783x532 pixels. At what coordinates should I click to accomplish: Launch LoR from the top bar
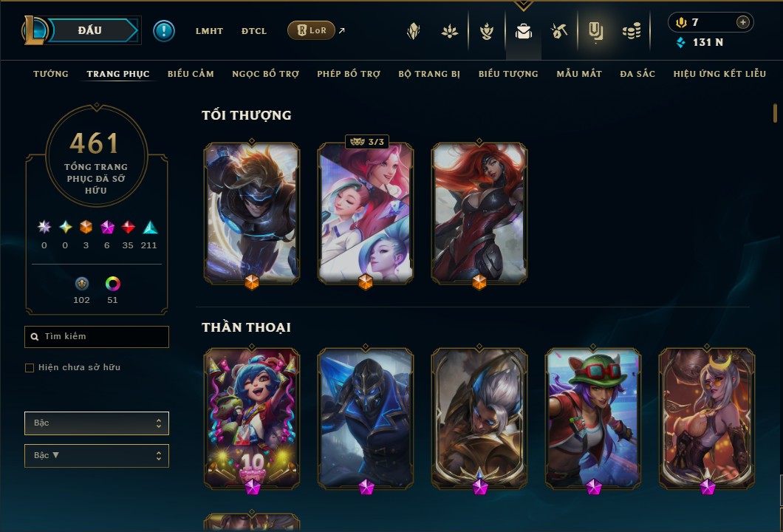coord(311,30)
